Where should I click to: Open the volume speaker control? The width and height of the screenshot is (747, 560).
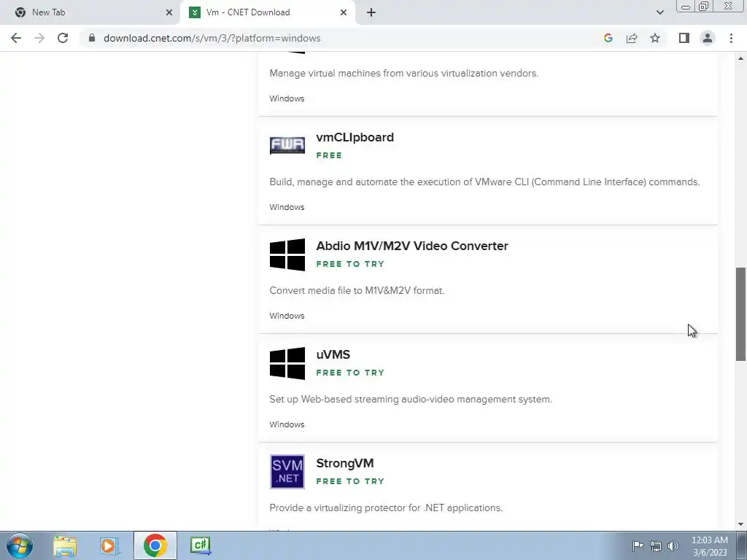pos(673,546)
